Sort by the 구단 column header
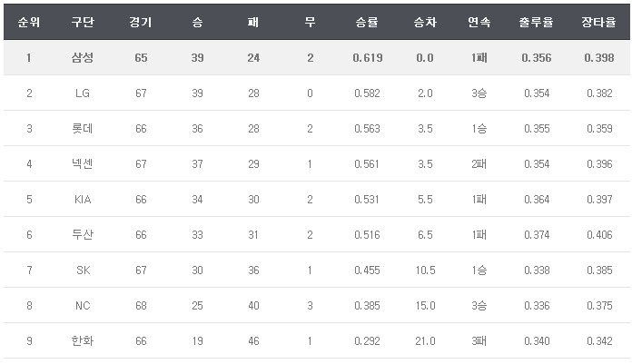The width and height of the screenshot is (632, 364). 83,22
